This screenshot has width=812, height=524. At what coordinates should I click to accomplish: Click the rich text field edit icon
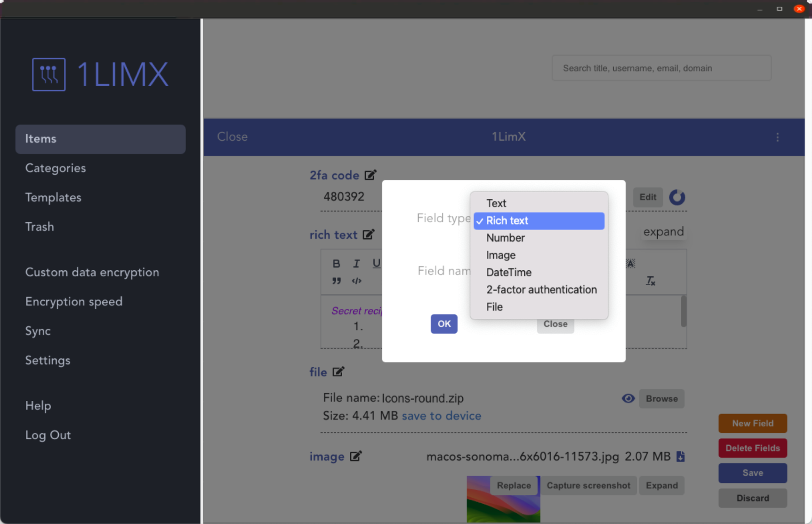tap(368, 234)
